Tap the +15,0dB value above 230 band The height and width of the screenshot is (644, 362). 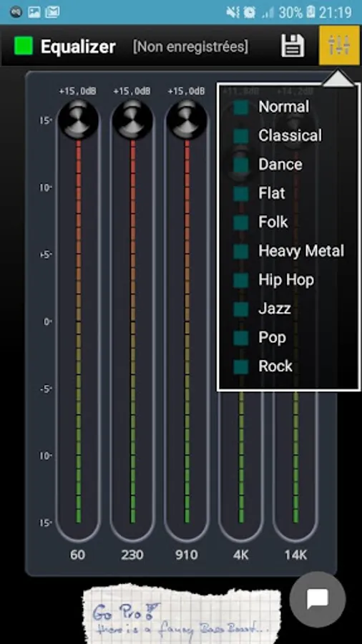tap(132, 91)
